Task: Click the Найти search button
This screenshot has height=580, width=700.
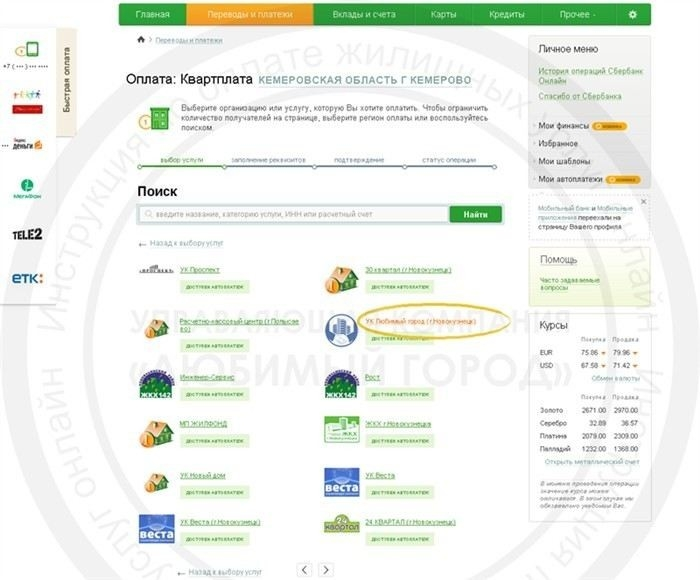Action: [475, 214]
